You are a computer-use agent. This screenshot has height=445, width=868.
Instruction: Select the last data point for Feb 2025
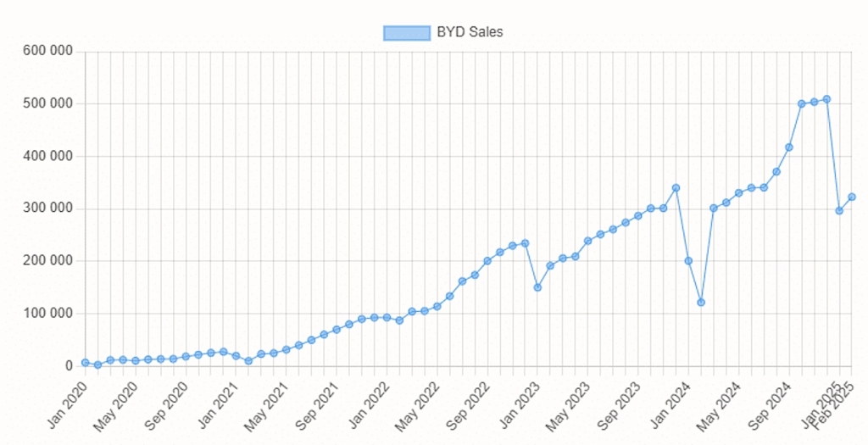851,197
